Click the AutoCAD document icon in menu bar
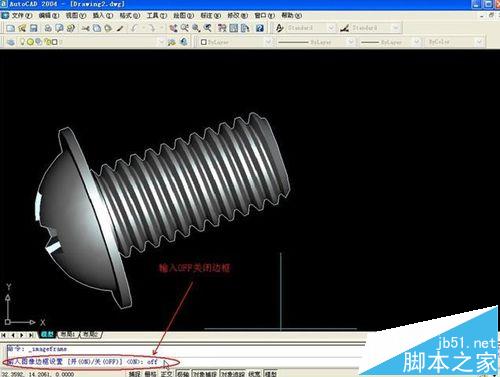 [5, 15]
